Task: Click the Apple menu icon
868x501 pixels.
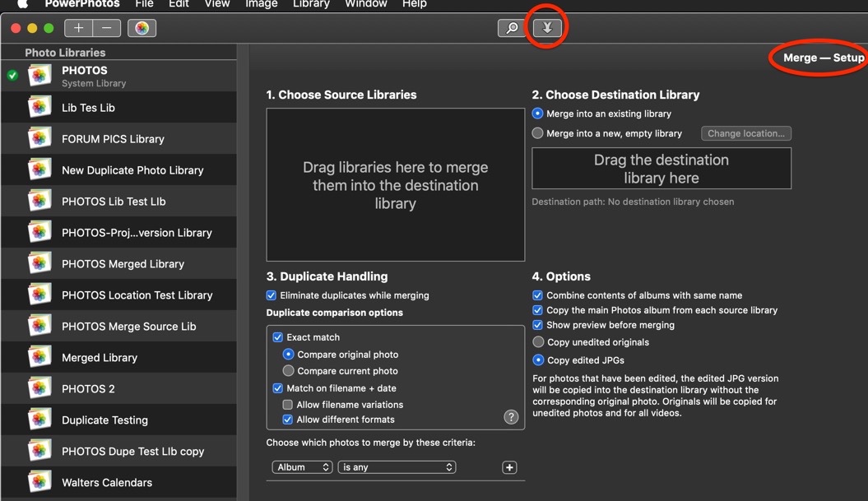Action: (x=23, y=4)
